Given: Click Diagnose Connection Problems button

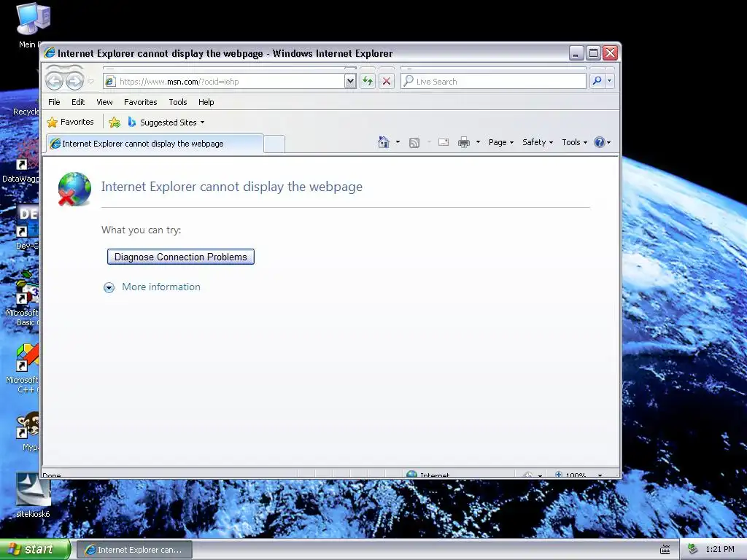Looking at the screenshot, I should [x=181, y=257].
